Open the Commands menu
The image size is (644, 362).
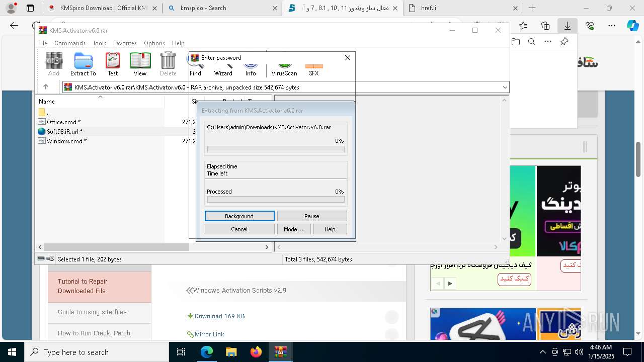coord(70,43)
